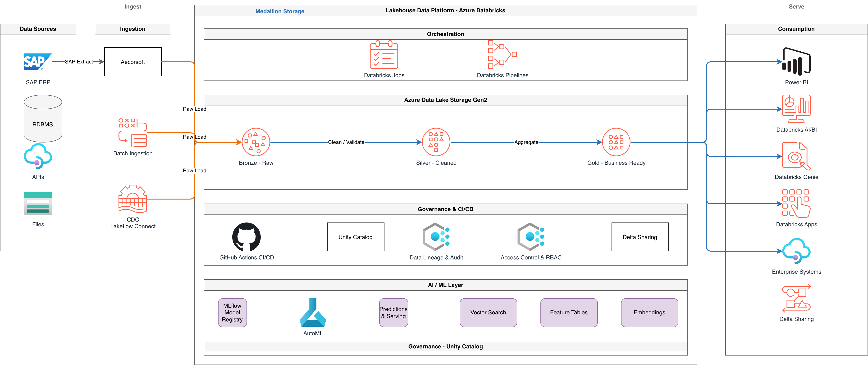Click the Databricks Apps icon
The width and height of the screenshot is (868, 365).
pos(796,204)
